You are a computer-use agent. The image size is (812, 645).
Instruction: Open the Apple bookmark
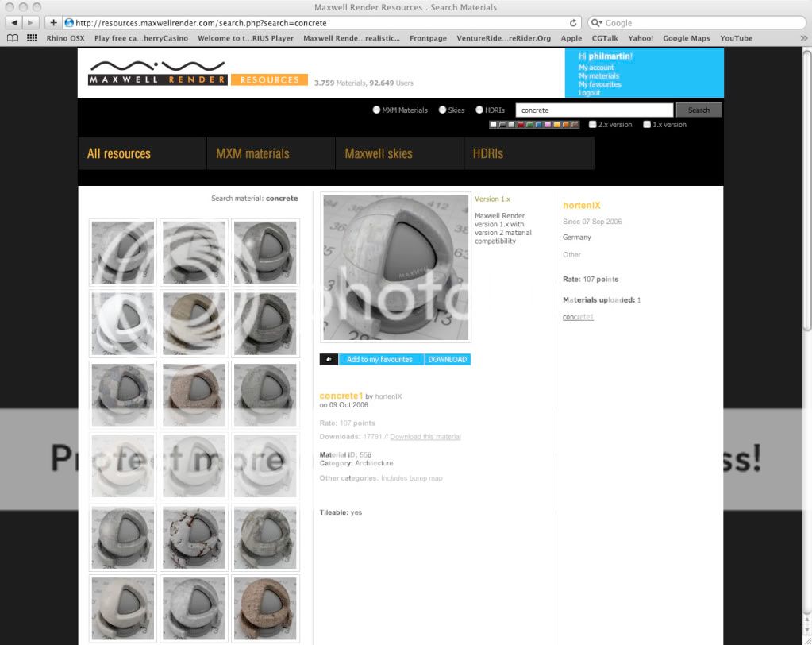pos(571,38)
